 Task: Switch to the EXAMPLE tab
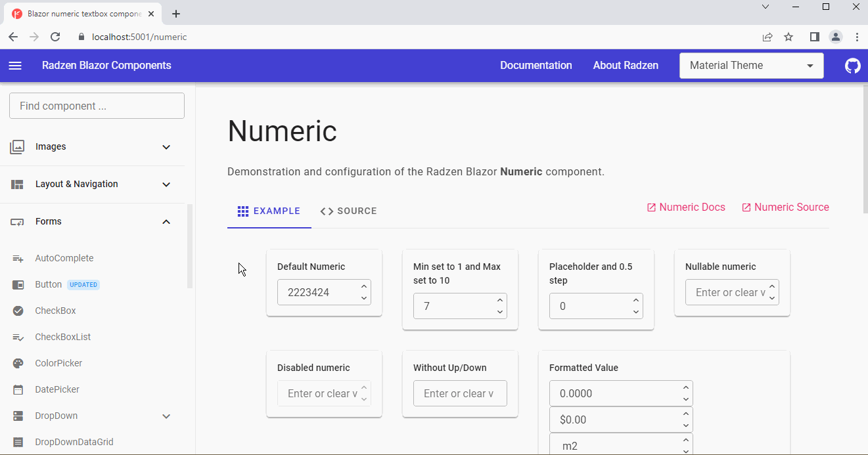[269, 211]
